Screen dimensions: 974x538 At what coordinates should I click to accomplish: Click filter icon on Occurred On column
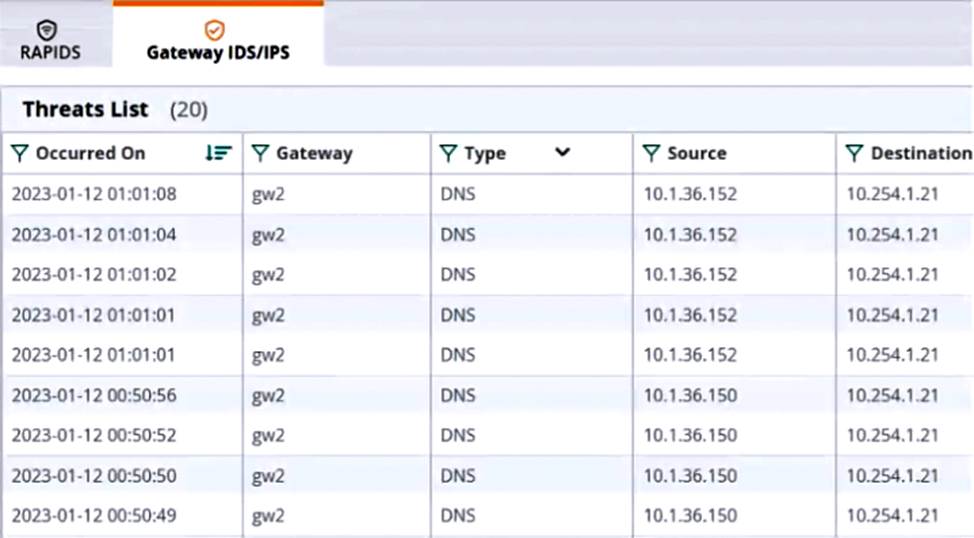tap(20, 153)
